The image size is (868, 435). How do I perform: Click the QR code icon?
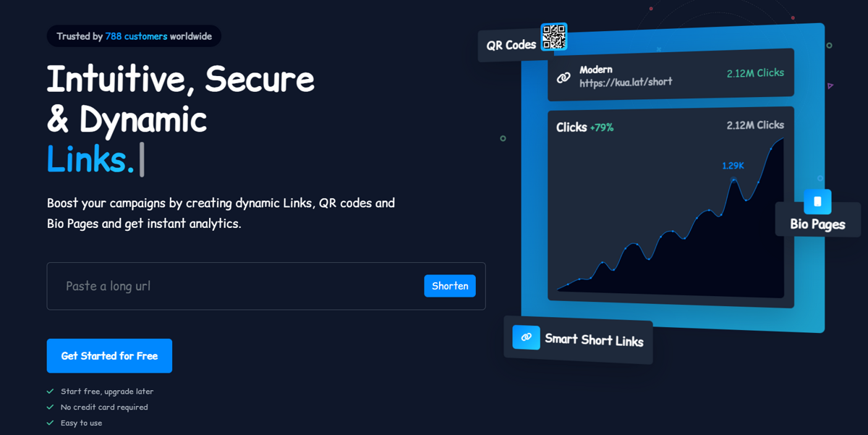click(x=554, y=37)
